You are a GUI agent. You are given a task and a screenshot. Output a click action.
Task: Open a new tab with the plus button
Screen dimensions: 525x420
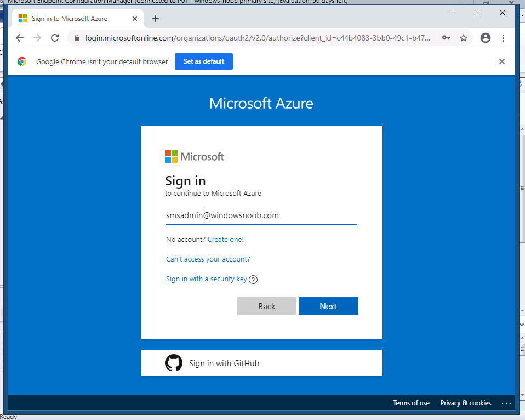pyautogui.click(x=155, y=19)
